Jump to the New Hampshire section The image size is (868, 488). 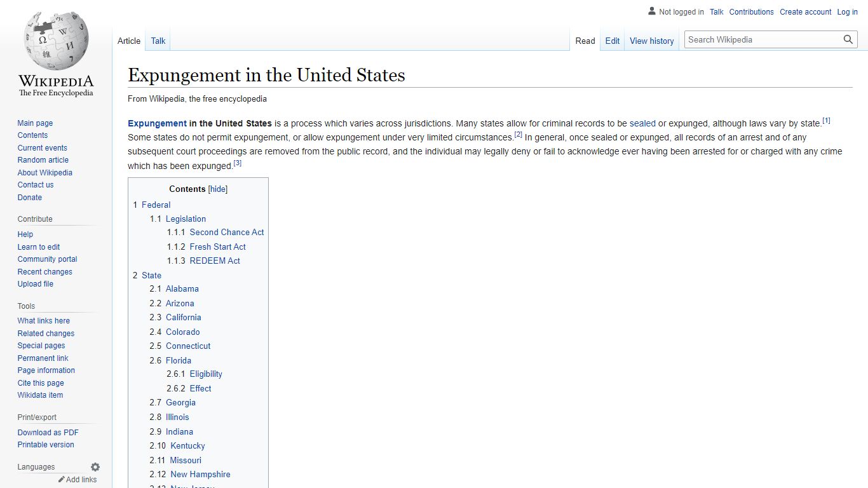190,474
